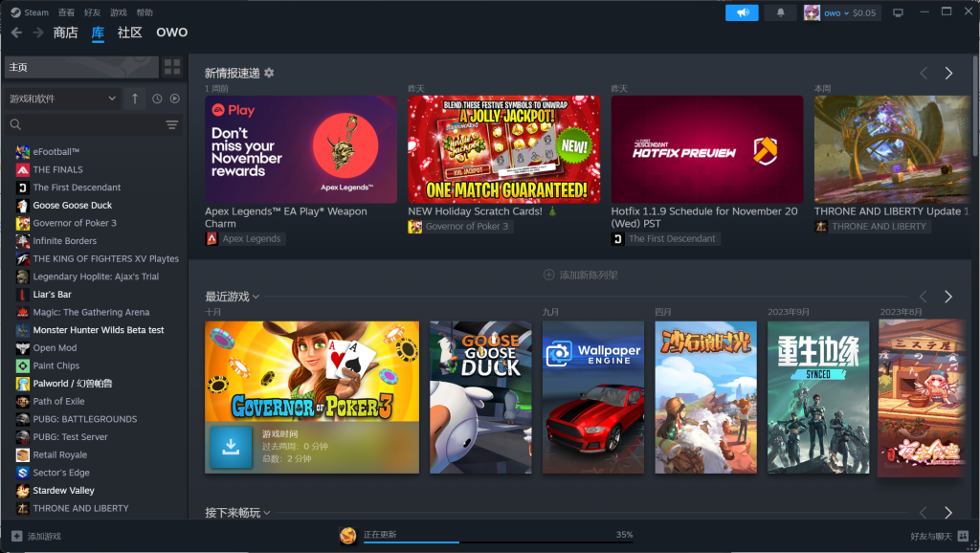Open advanced filter options icon
The image size is (980, 553).
[x=172, y=125]
